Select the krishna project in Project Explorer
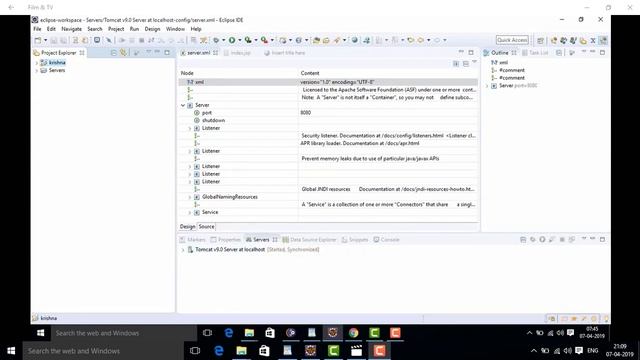640x360 pixels. click(57, 62)
